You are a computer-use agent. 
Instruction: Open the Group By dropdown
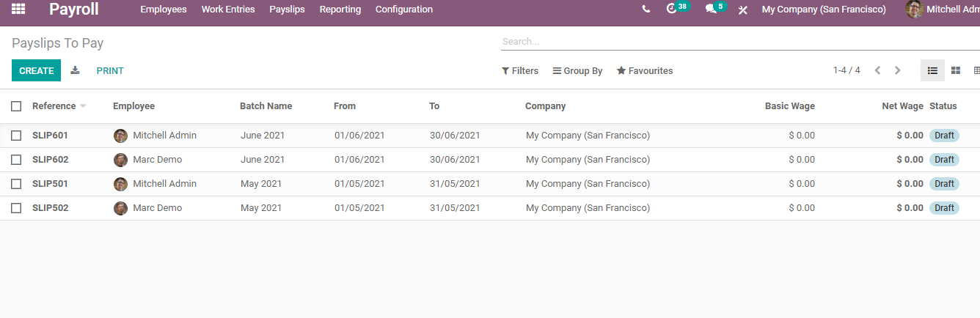(577, 71)
